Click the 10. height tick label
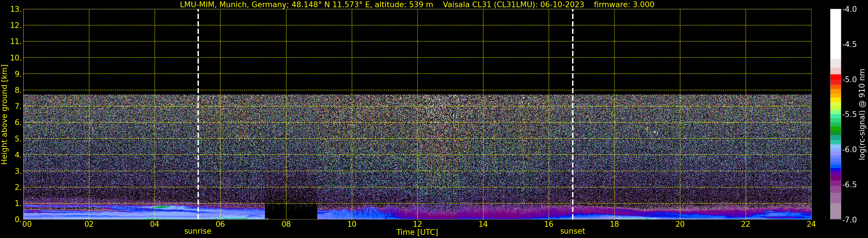Image resolution: width=868 pixels, height=238 pixels. coord(16,58)
